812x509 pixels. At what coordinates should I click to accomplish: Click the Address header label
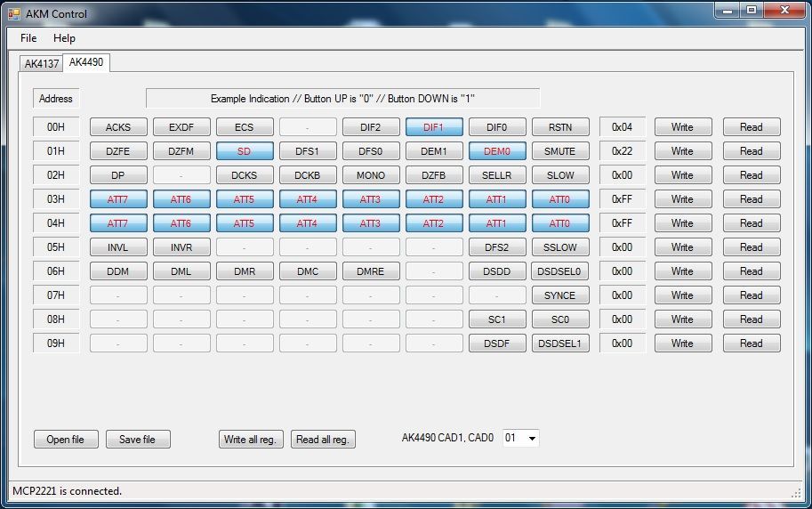click(x=56, y=99)
